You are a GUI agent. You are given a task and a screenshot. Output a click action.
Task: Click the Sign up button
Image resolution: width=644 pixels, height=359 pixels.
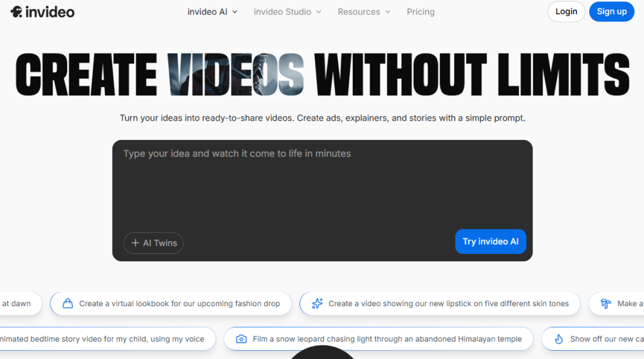click(x=612, y=12)
